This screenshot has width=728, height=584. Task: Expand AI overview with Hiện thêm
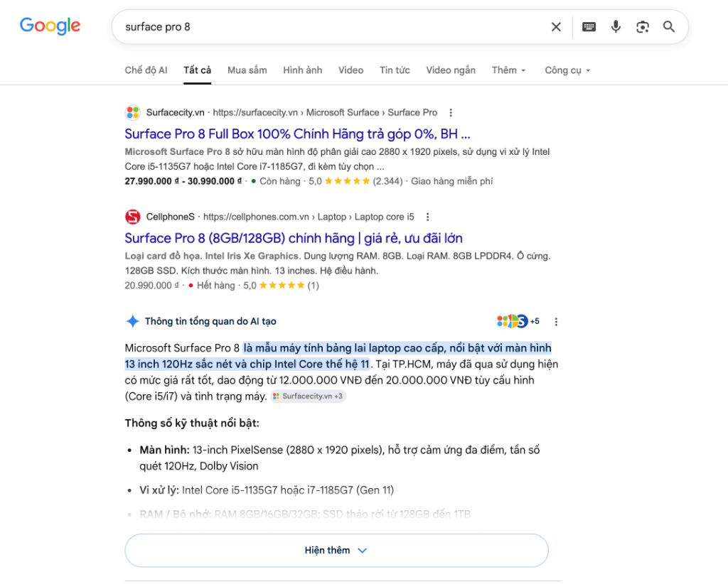point(336,550)
